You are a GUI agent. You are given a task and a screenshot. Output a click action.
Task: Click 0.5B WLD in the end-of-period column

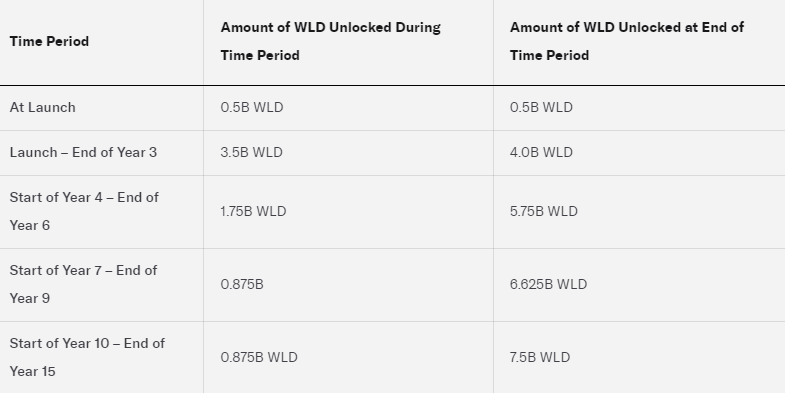[x=541, y=108]
